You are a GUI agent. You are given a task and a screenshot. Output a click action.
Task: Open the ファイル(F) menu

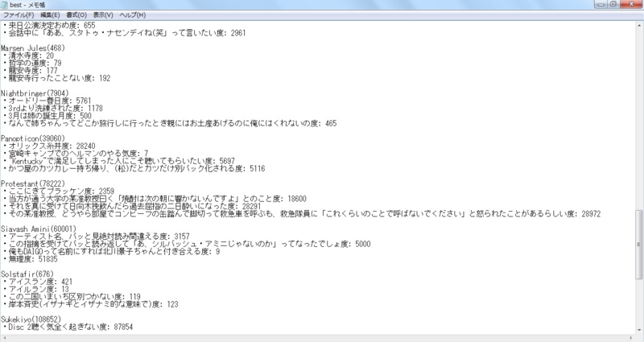click(19, 14)
